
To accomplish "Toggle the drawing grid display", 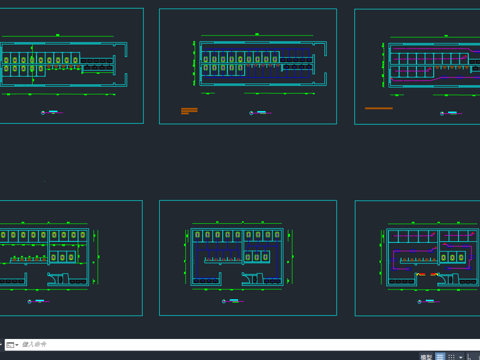I will coord(440,357).
